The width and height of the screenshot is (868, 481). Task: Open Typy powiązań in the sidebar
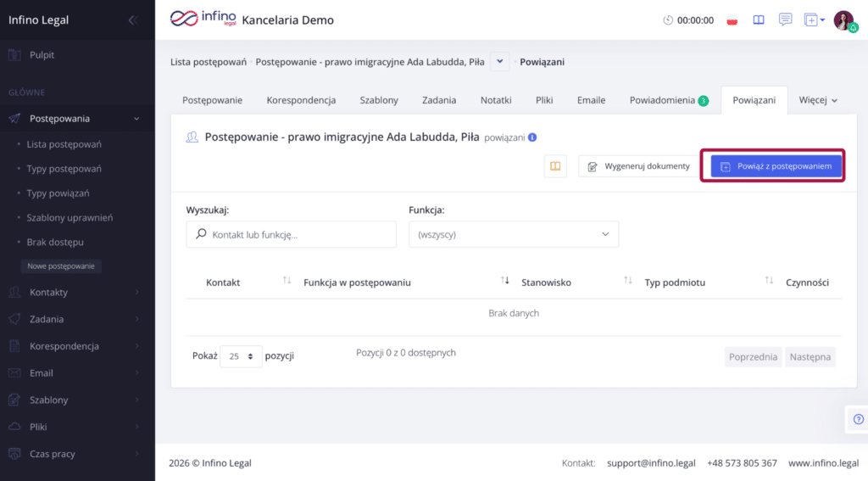58,193
